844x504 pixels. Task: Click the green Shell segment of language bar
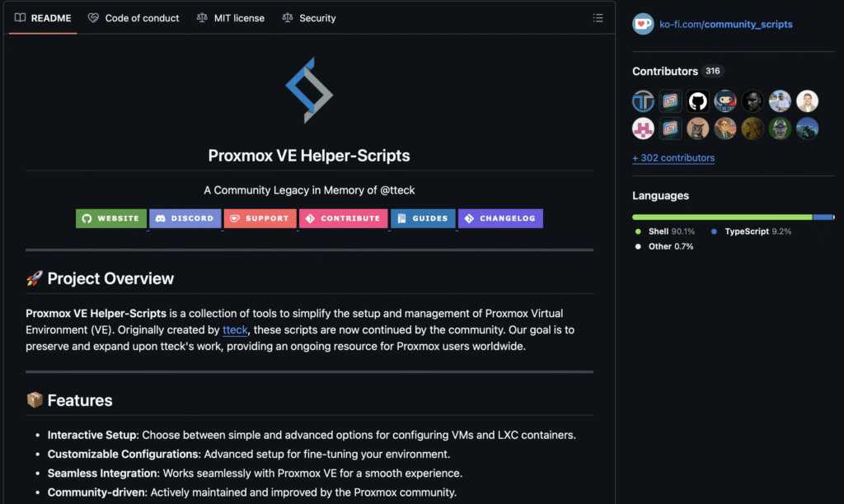pos(721,217)
